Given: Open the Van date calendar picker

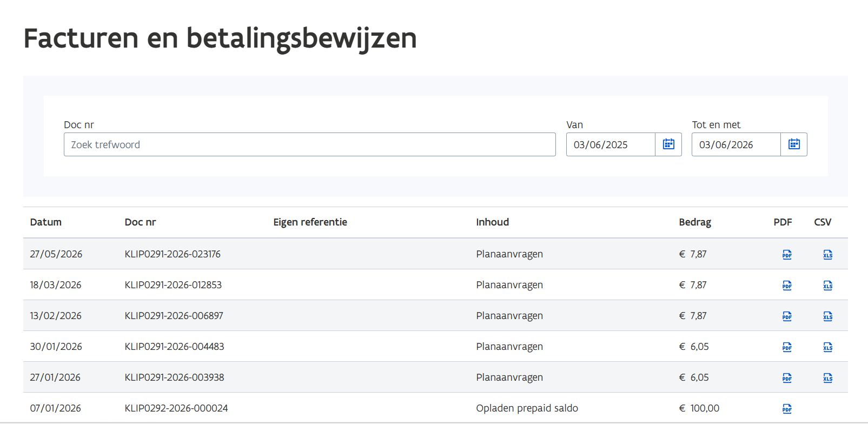Looking at the screenshot, I should pyautogui.click(x=668, y=144).
